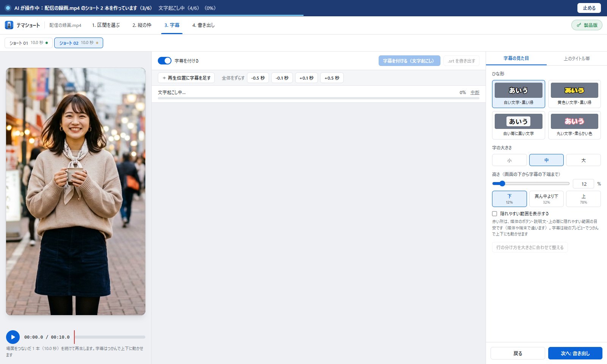The height and width of the screenshot is (364, 607).
Task: Click the 文字起こし中... status text
Action: (x=172, y=93)
